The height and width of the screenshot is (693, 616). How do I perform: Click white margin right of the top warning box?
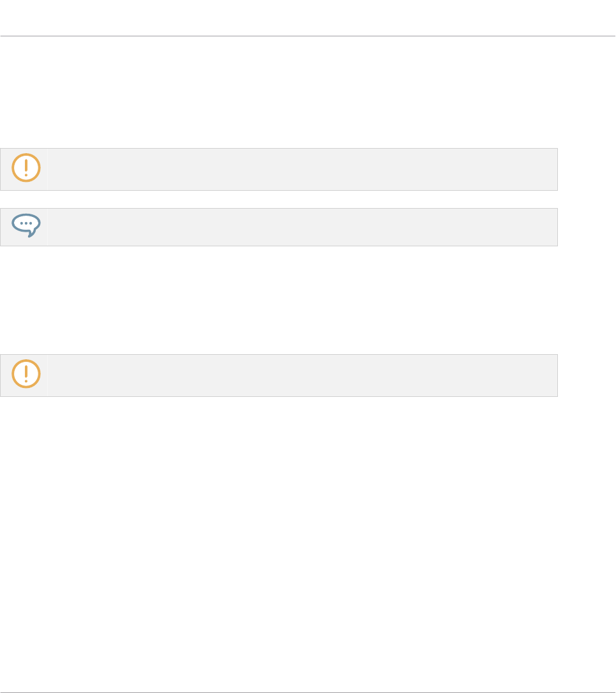coord(586,170)
